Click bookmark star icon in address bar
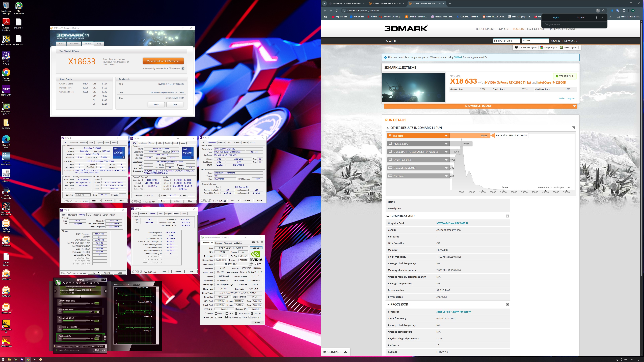644x362 pixels. 604,11
